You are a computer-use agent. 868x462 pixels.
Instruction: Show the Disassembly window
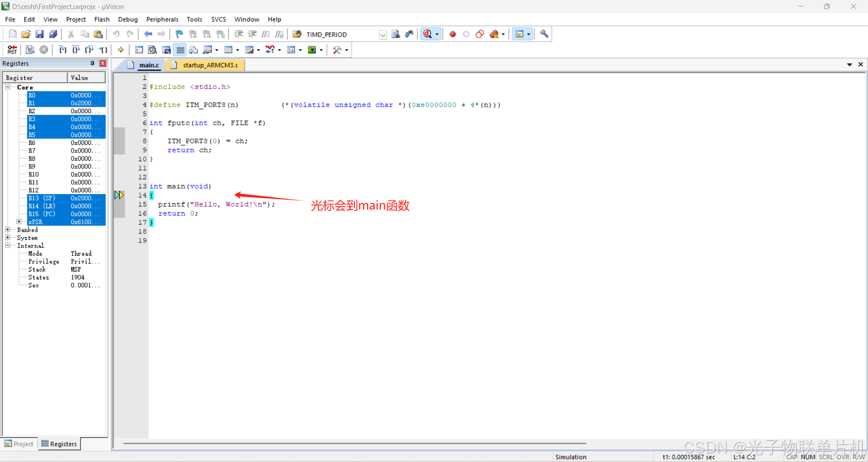(153, 50)
